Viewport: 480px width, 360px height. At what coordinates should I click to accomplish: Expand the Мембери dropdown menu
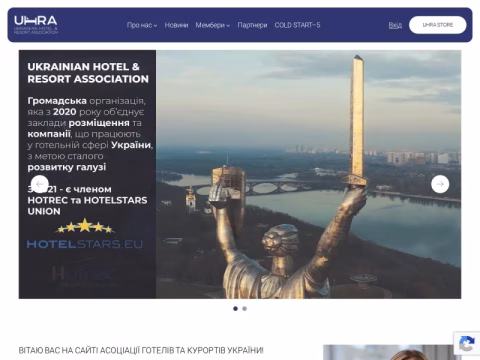[212, 25]
